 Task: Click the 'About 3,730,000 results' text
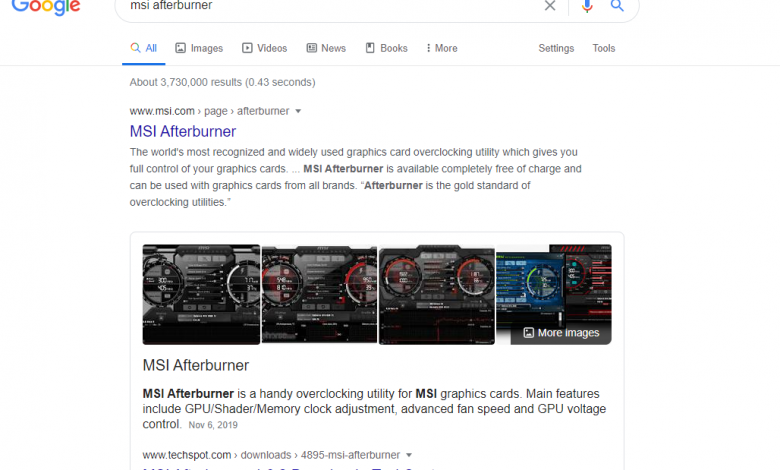(222, 82)
